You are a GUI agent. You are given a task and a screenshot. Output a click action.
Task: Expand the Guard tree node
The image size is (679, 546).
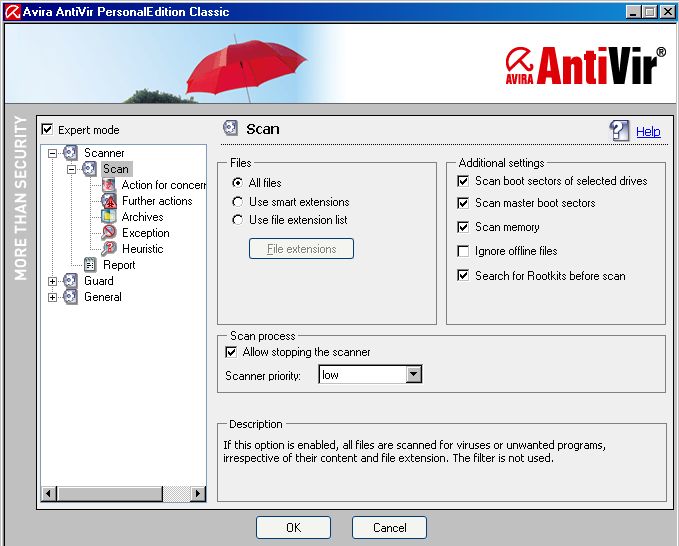click(52, 281)
